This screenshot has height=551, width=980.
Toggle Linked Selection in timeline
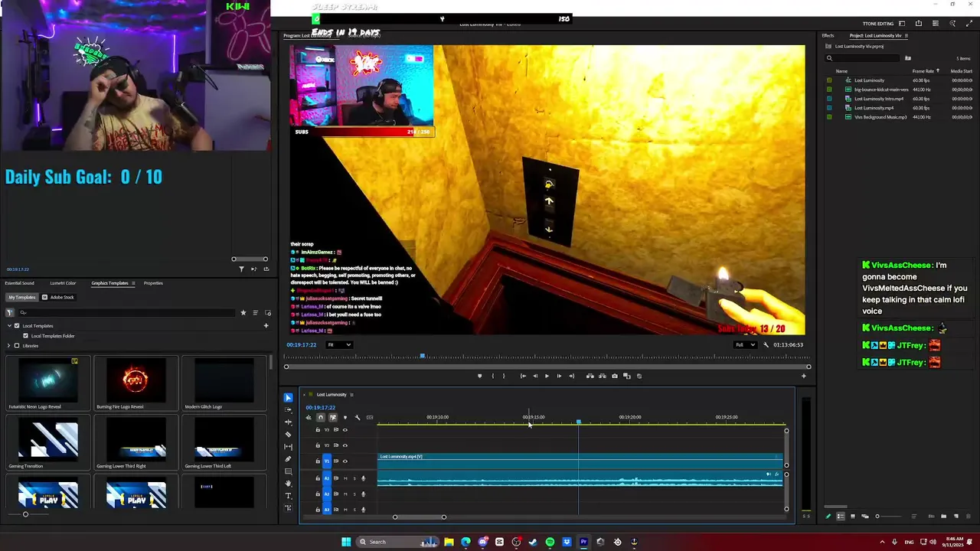(x=333, y=417)
